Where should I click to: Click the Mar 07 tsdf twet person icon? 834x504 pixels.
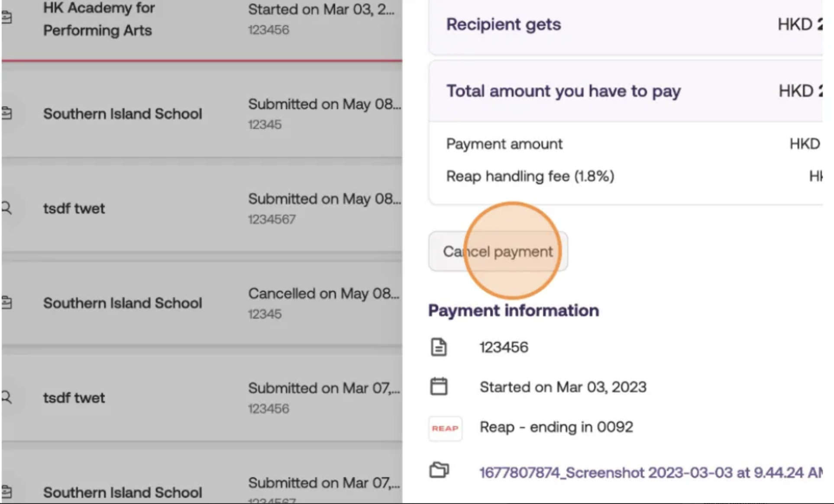tap(7, 397)
